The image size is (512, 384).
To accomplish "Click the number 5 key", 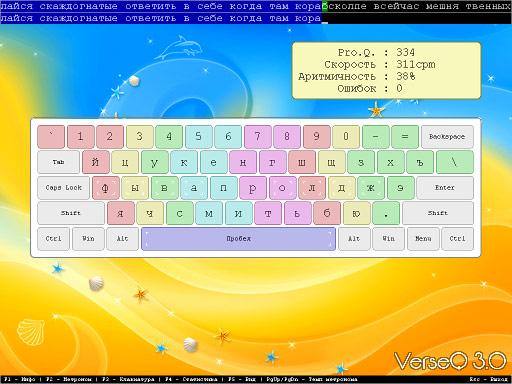I will click(x=198, y=136).
